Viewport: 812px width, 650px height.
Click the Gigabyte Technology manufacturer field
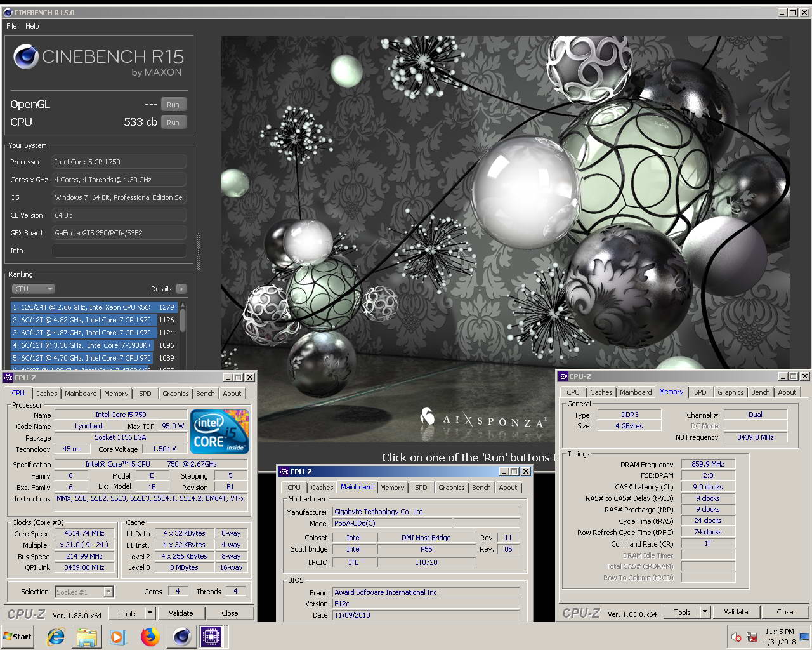(x=426, y=512)
